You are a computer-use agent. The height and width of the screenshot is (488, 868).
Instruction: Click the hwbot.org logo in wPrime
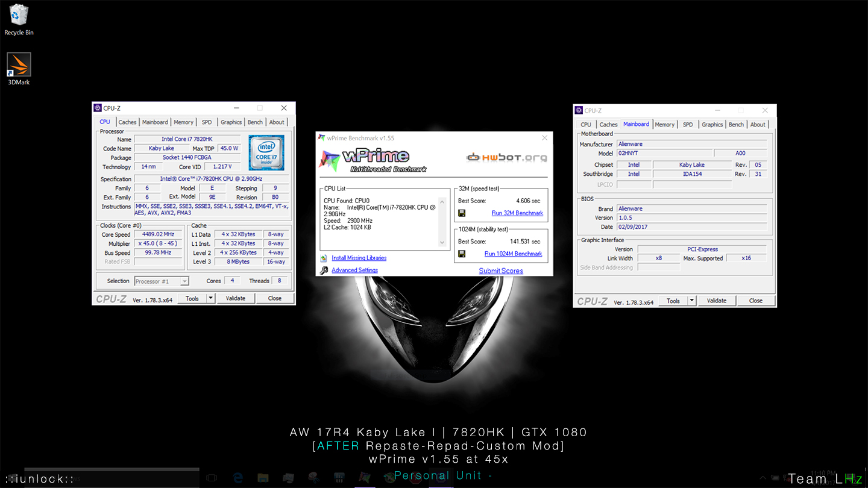pyautogui.click(x=506, y=158)
